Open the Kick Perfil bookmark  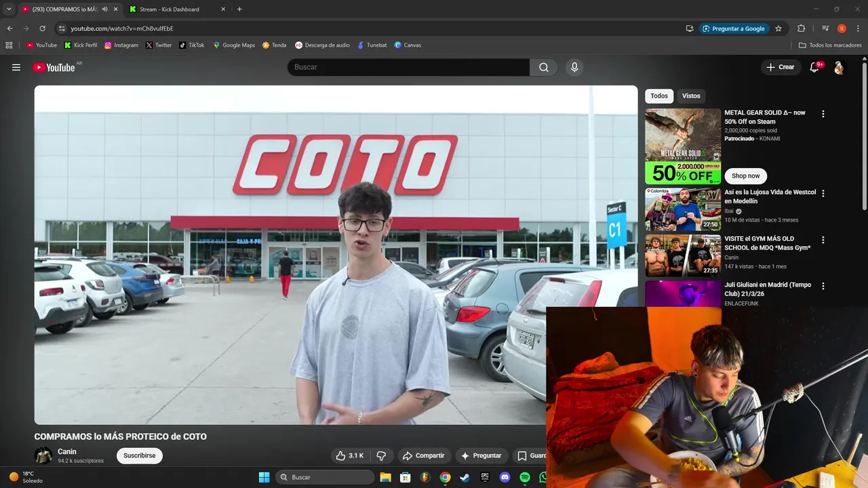pos(81,45)
